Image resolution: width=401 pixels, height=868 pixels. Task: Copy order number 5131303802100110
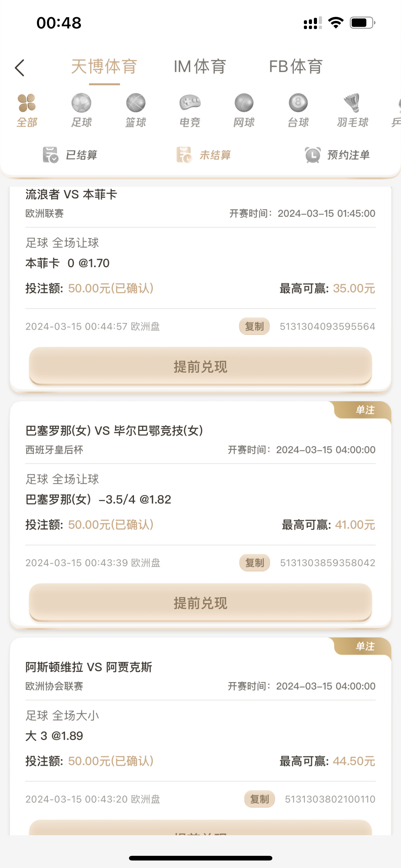tap(259, 799)
